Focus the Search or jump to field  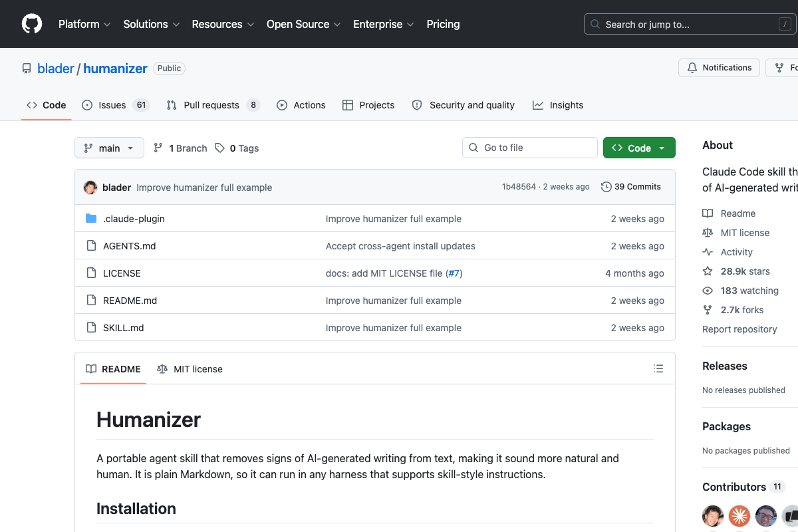click(690, 24)
